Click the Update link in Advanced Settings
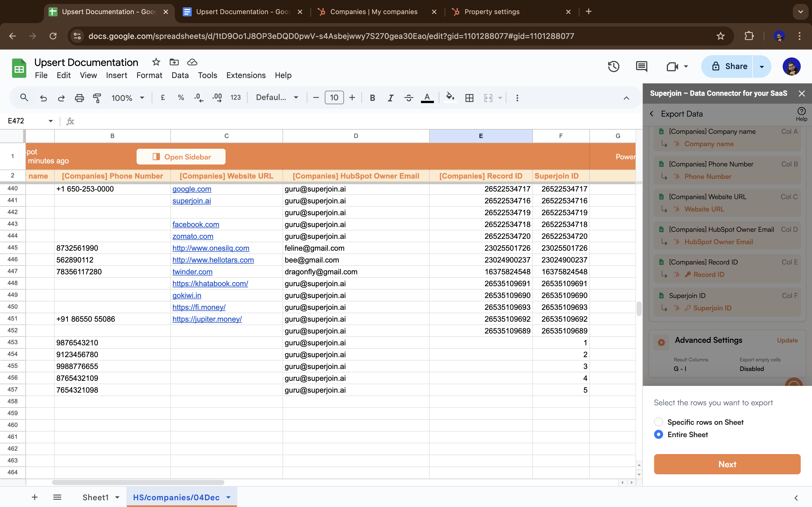812x507 pixels. pos(787,340)
